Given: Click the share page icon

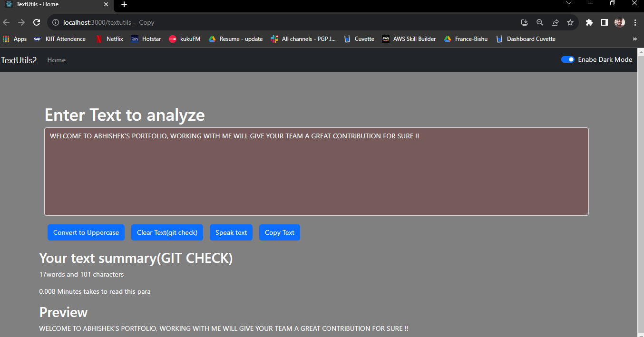Looking at the screenshot, I should pos(555,22).
